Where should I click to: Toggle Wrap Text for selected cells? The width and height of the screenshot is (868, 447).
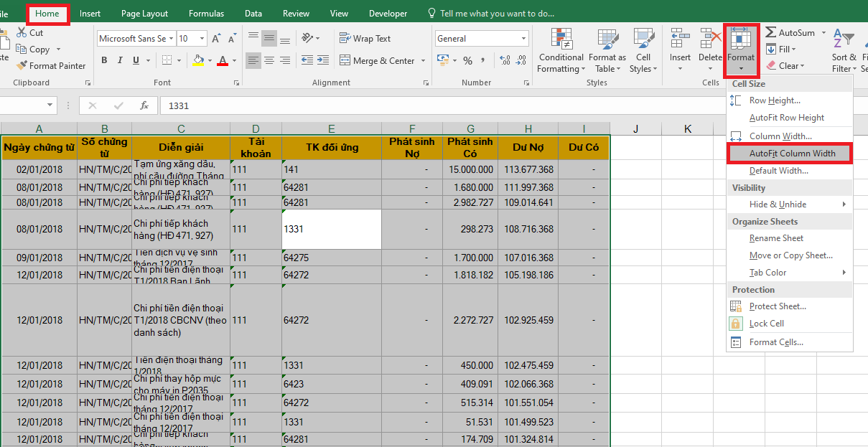click(x=365, y=39)
